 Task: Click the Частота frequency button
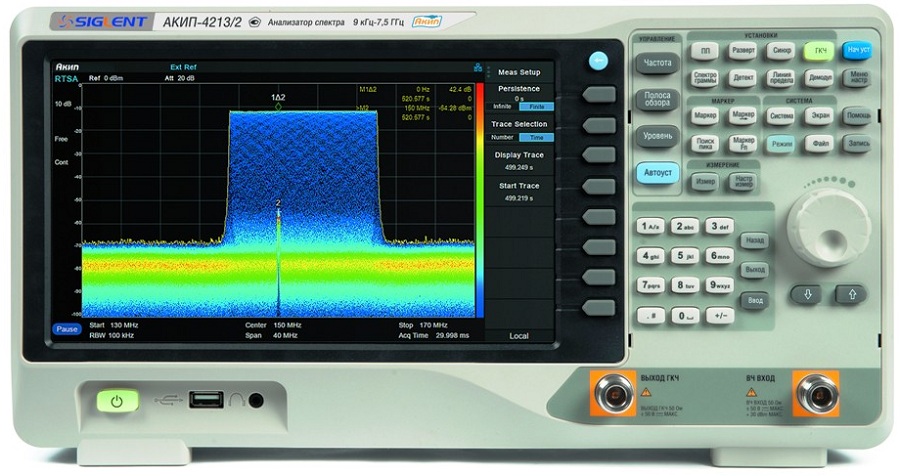[x=658, y=63]
